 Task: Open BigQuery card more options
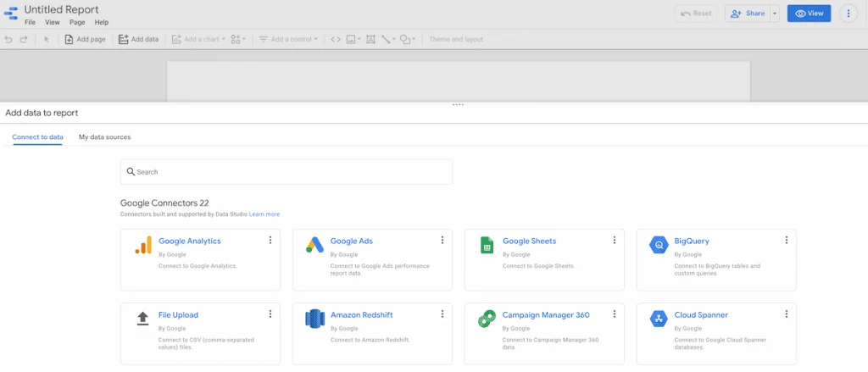[x=787, y=240]
